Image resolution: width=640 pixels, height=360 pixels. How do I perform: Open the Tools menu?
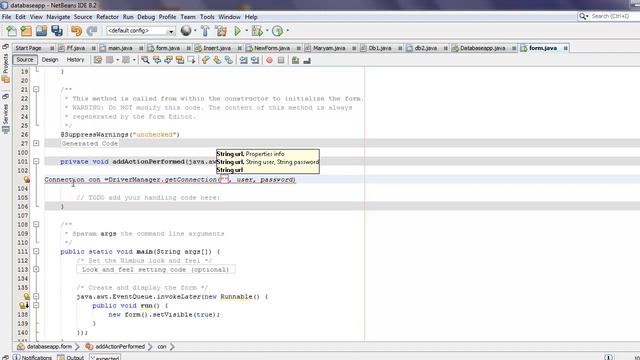pyautogui.click(x=207, y=17)
